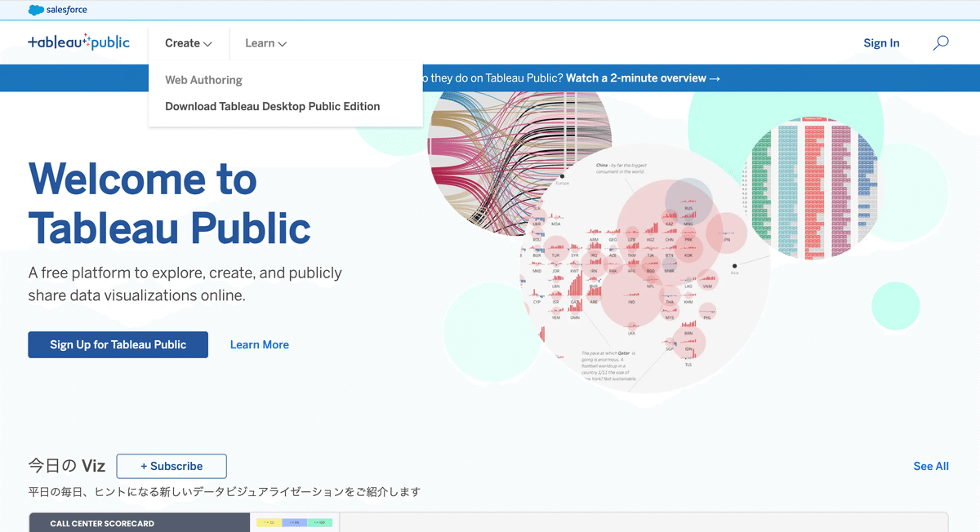The width and height of the screenshot is (980, 532).
Task: Open the Tableau Public home logo
Action: [x=78, y=42]
